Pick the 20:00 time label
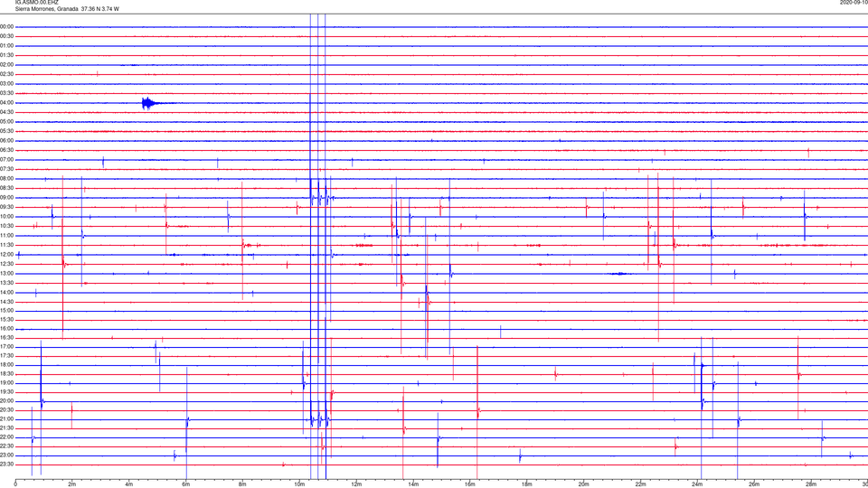 [x=7, y=401]
